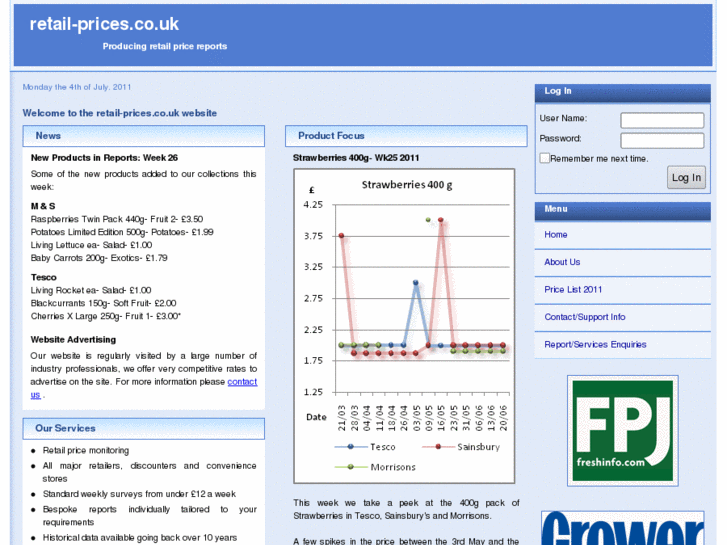Click the Password input field
This screenshot has height=545, width=727.
tap(662, 140)
